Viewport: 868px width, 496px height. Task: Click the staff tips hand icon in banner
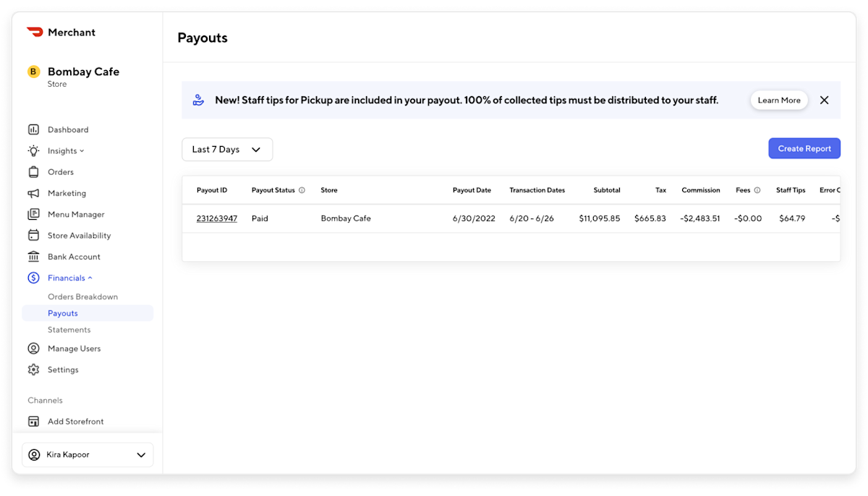click(198, 101)
